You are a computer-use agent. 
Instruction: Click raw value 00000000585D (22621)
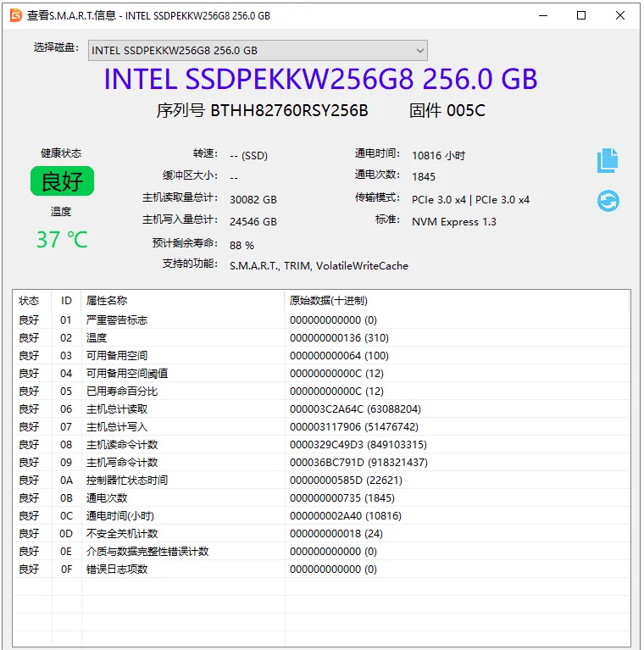(x=346, y=481)
